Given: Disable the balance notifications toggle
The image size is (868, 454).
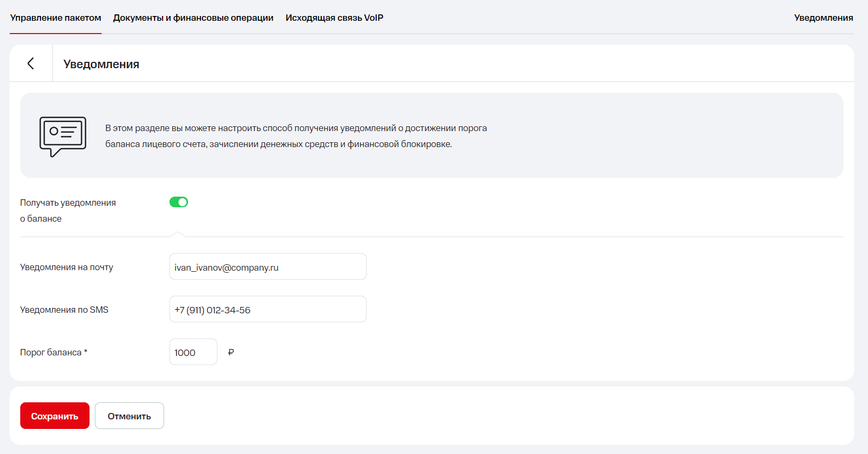Looking at the screenshot, I should [179, 202].
